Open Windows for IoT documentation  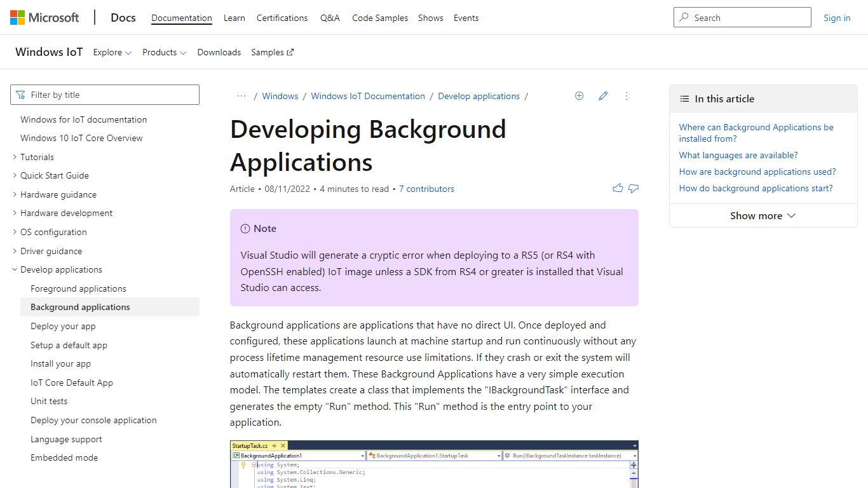pos(83,119)
